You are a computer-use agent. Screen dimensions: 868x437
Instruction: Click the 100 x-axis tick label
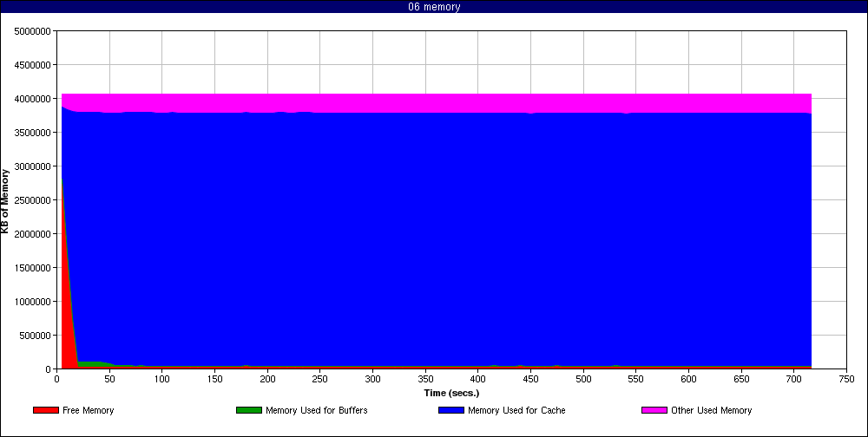[x=162, y=380]
